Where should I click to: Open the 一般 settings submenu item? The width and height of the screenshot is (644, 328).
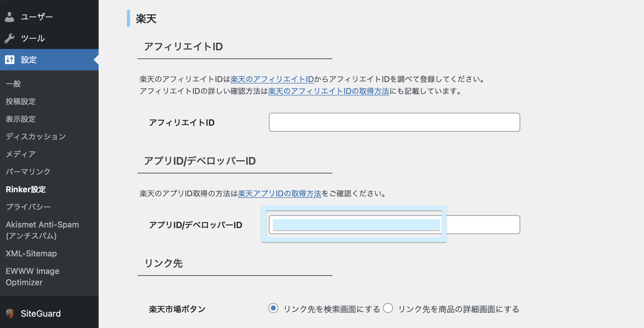[13, 84]
